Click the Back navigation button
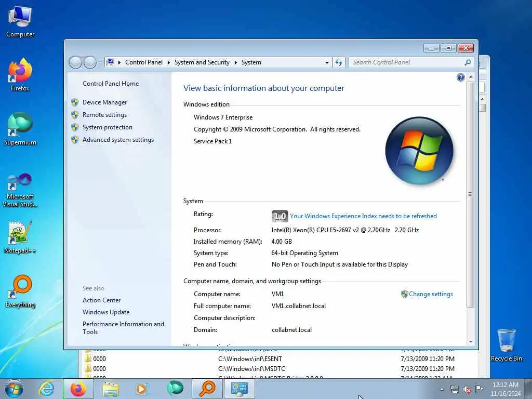The height and width of the screenshot is (399, 532). pos(75,62)
